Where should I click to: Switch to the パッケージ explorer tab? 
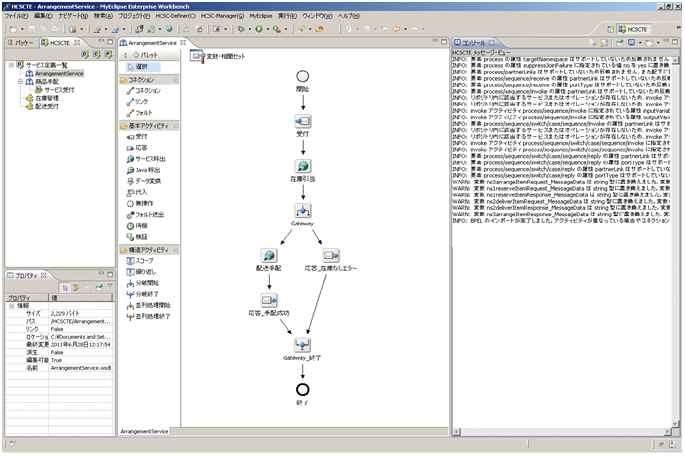(x=26, y=44)
